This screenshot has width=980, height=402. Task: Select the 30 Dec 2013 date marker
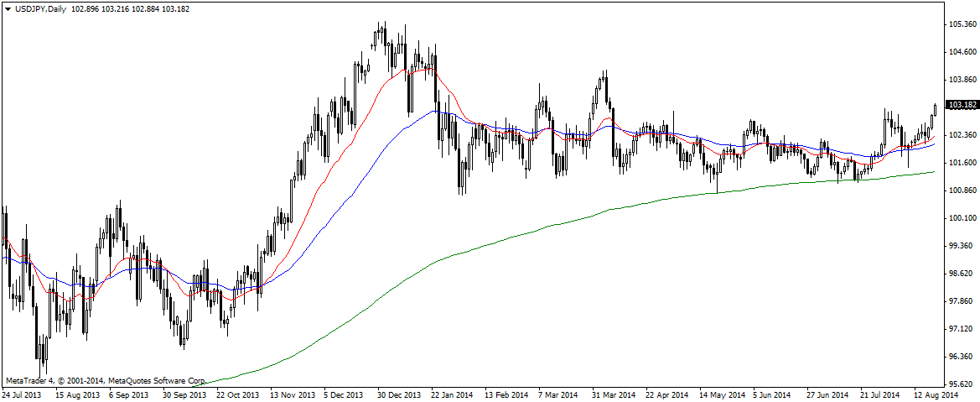[x=398, y=394]
